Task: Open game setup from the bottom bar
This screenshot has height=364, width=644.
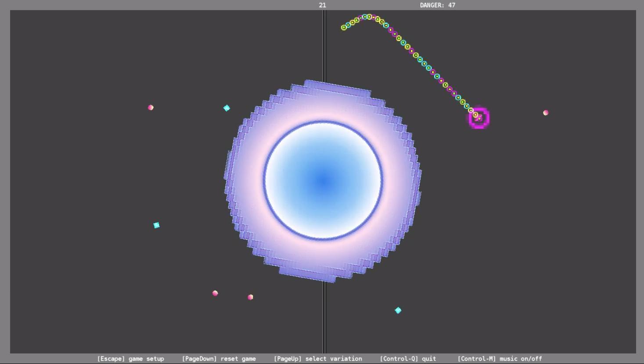Action: tap(130, 359)
